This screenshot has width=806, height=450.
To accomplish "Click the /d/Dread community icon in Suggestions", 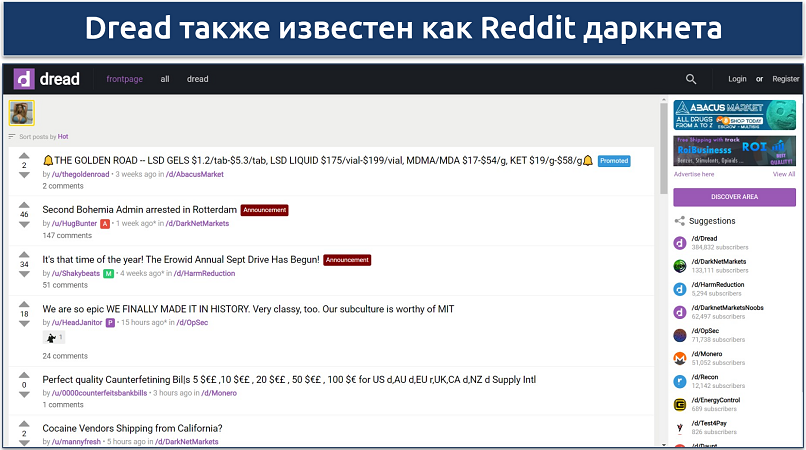I will tap(680, 243).
